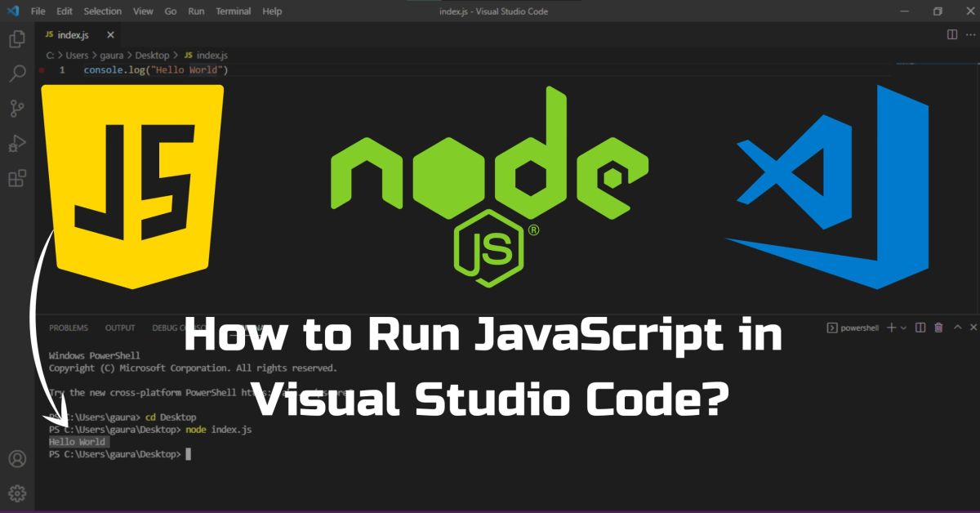The image size is (980, 513).
Task: Select the powershell terminal entry
Action: coord(852,327)
